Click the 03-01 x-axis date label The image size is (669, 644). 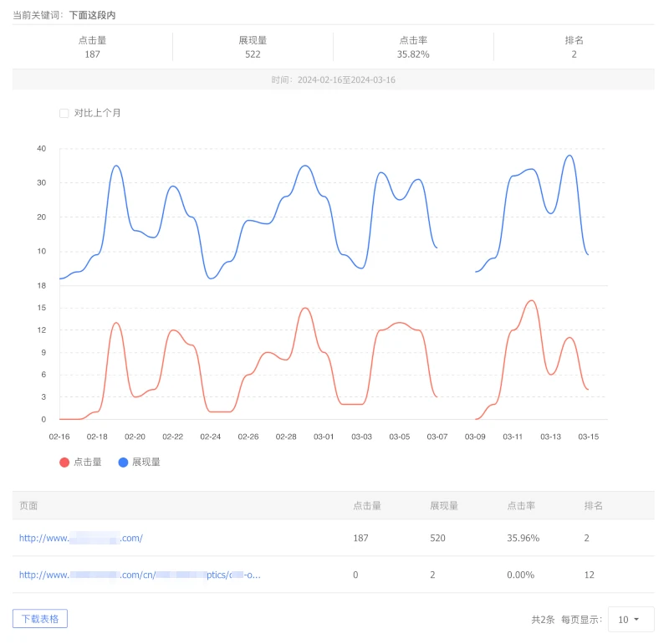coord(324,437)
